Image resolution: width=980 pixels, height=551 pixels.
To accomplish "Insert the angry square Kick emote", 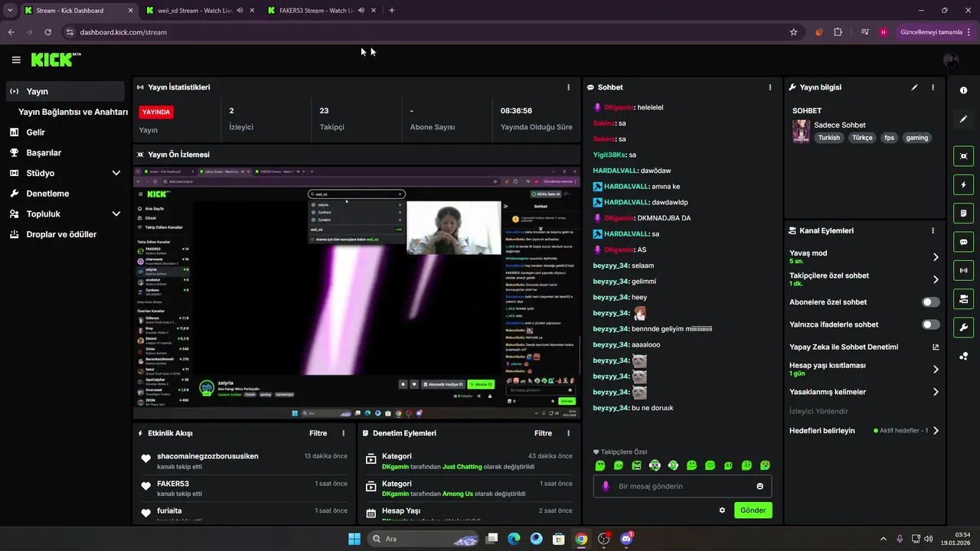I will point(636,465).
